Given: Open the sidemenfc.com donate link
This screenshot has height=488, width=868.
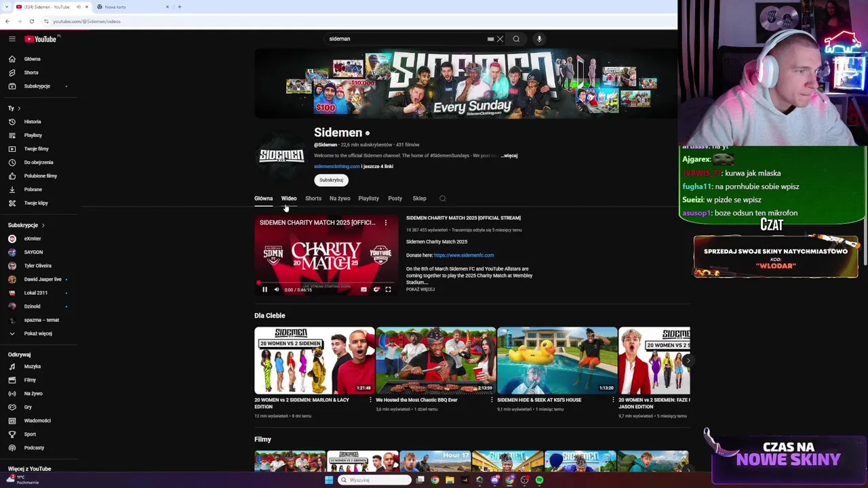Looking at the screenshot, I should click(464, 255).
